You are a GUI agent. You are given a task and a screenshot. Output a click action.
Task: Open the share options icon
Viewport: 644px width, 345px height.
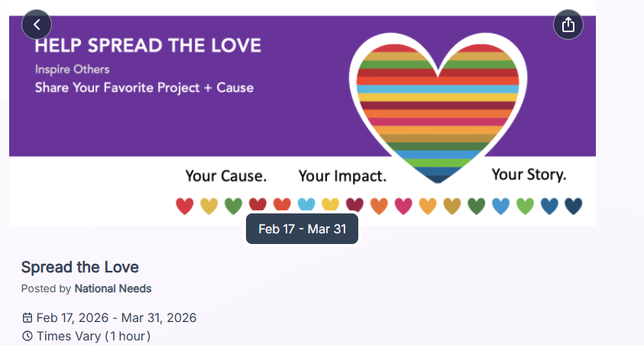click(x=568, y=24)
